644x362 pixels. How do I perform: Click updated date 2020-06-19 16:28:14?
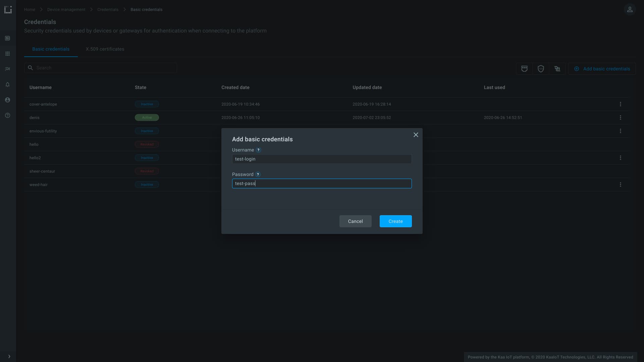(x=372, y=104)
